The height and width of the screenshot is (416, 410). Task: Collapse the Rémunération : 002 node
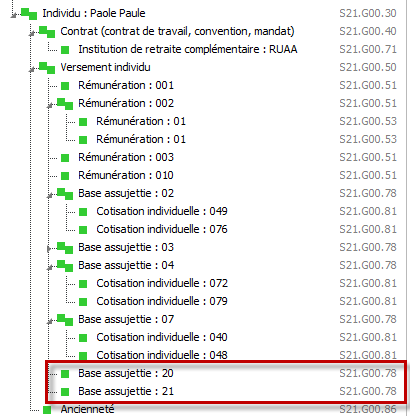pos(50,105)
